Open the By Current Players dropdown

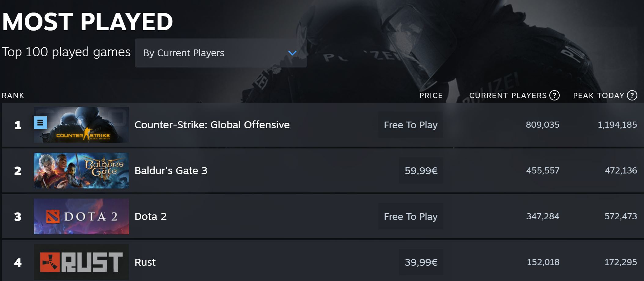[x=220, y=53]
